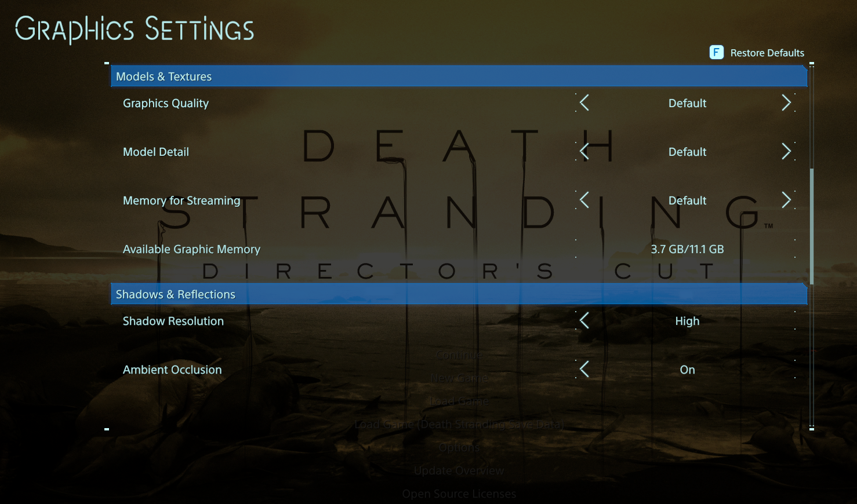The image size is (857, 504).
Task: Click the settings list scrollbar thumb
Action: pos(812,226)
